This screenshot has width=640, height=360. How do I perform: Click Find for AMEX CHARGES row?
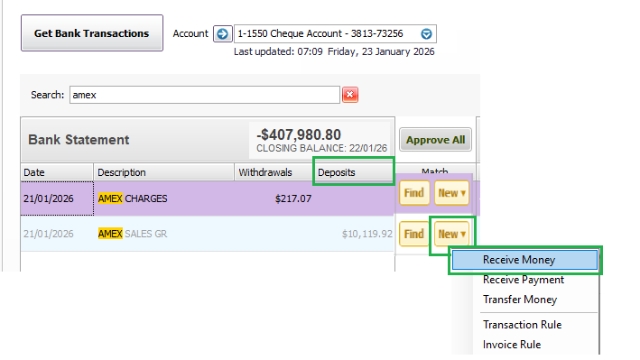tap(414, 193)
